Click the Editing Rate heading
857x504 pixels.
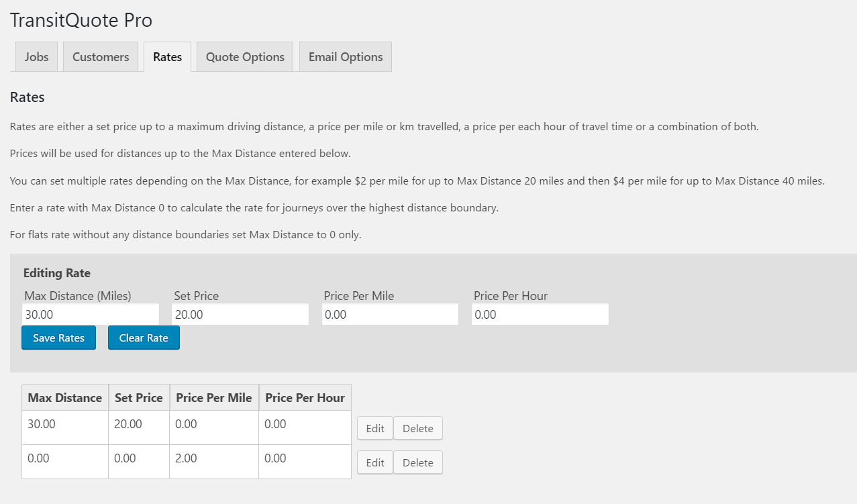click(57, 273)
